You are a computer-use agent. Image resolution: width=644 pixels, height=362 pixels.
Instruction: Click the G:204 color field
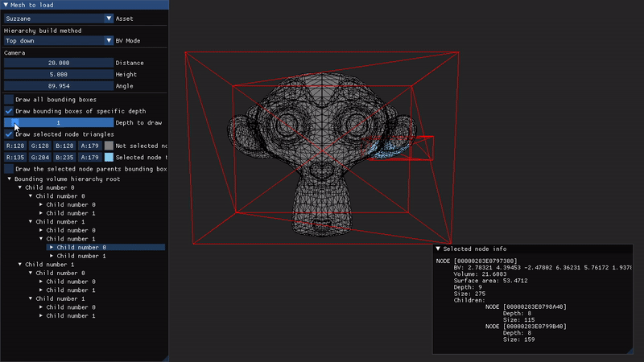[39, 157]
